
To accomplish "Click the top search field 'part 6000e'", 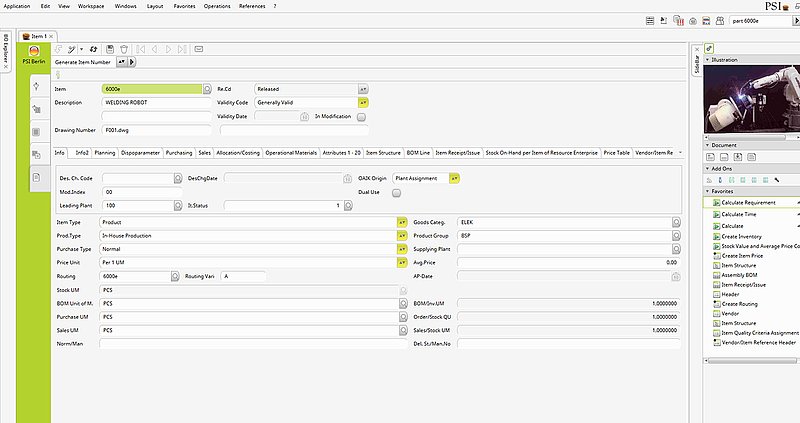I will [760, 21].
